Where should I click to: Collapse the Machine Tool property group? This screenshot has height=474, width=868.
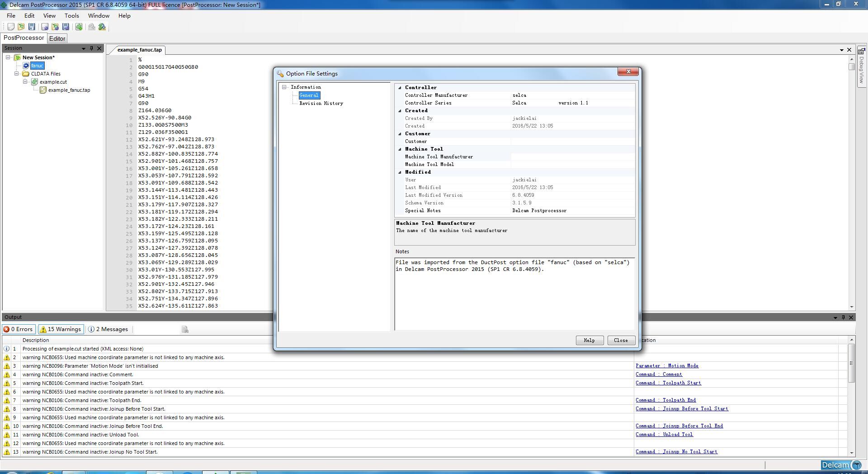pyautogui.click(x=400, y=149)
